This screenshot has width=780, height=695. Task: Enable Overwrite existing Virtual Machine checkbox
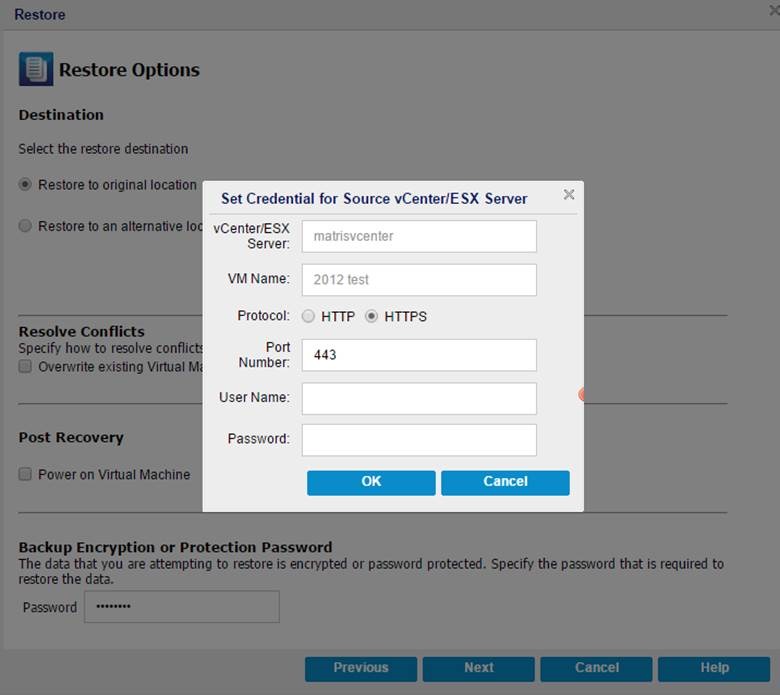coord(25,367)
